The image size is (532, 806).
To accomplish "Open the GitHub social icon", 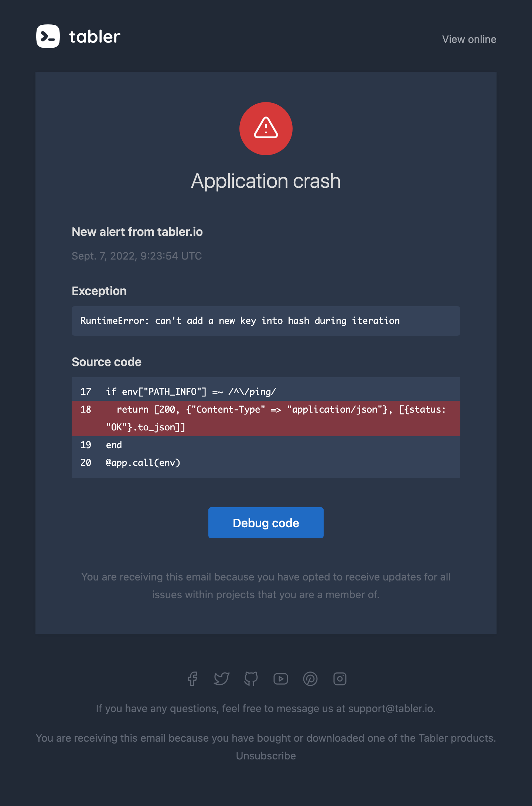I will (x=251, y=679).
